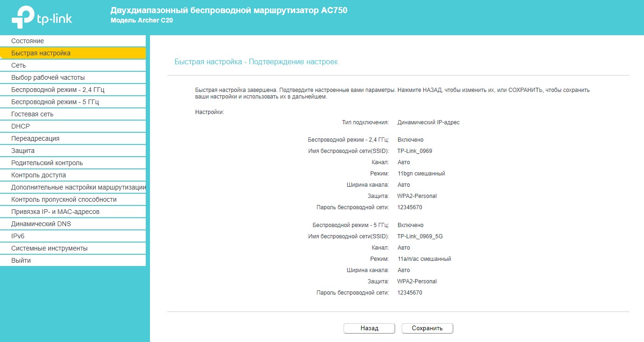Select Контроль доступа in sidebar
Screen dimensions: 644x342
coord(73,175)
